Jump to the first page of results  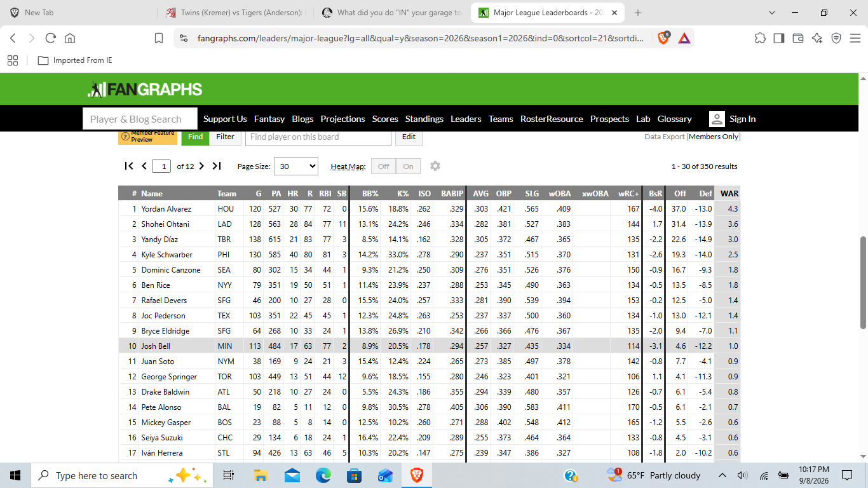(129, 166)
